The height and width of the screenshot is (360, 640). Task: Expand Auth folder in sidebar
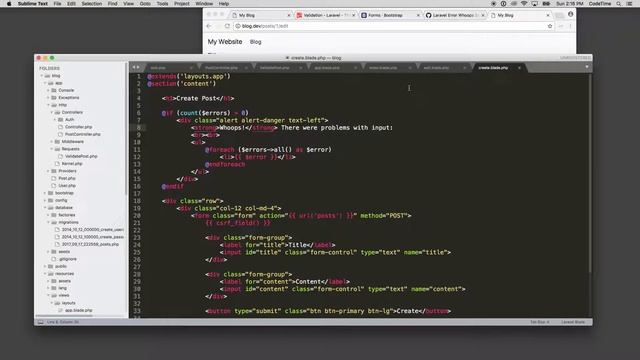pos(55,120)
